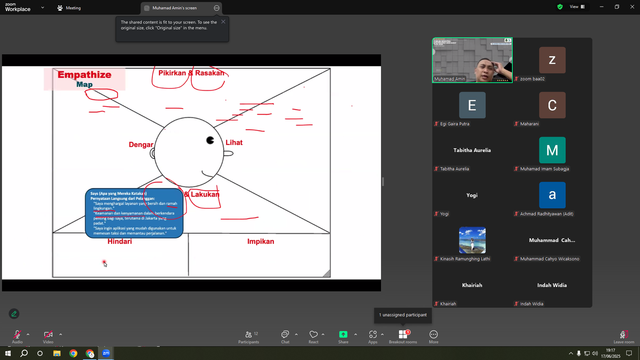Select the Muhammad Cahyo Wicaksono participant tile

[x=552, y=240]
